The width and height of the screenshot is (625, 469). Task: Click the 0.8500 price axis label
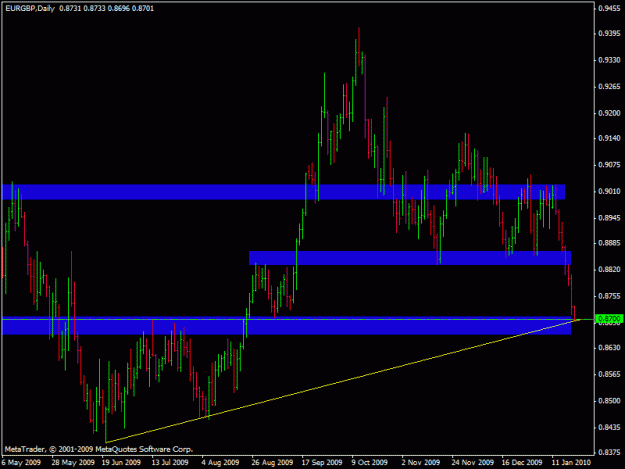point(609,401)
